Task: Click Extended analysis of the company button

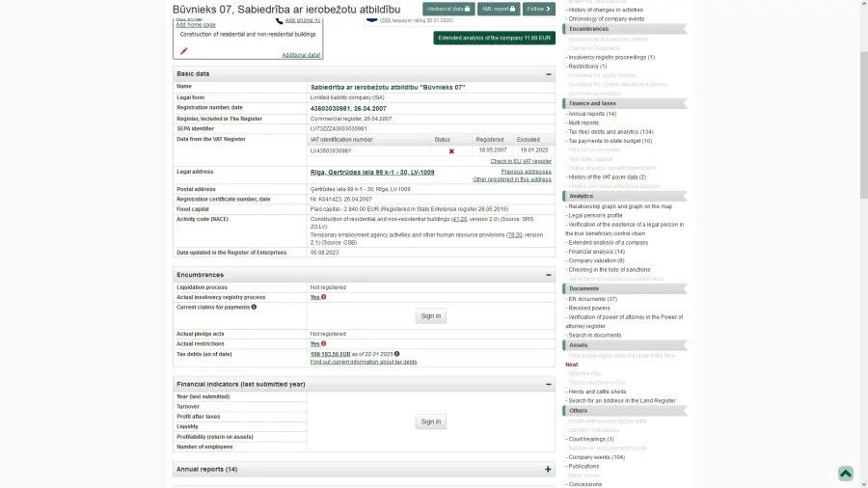Action: pos(495,38)
